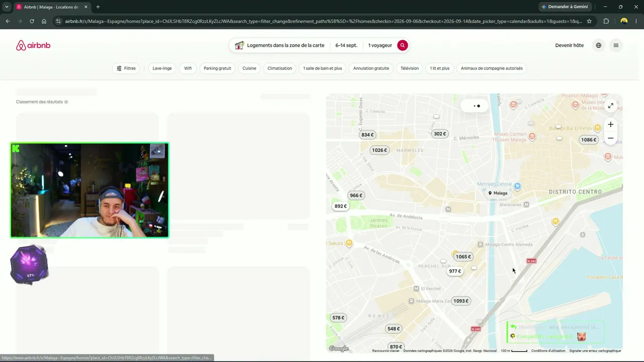Screen dimensions: 644x362
Task: Go to the browser home page
Action: [44, 21]
